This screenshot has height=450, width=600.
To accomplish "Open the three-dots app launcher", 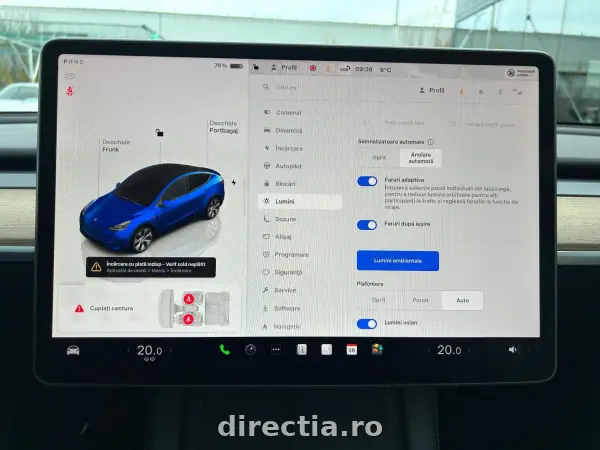I will 276,349.
